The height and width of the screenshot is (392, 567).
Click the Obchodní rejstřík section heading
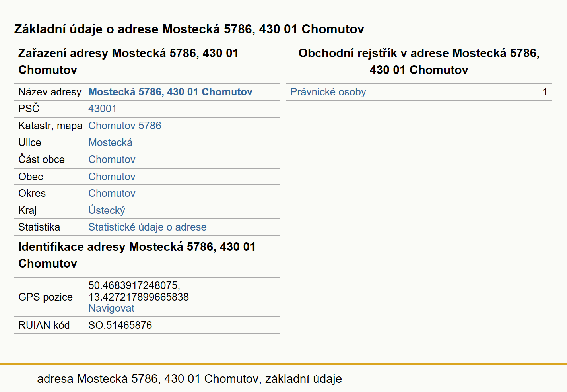pyautogui.click(x=419, y=61)
